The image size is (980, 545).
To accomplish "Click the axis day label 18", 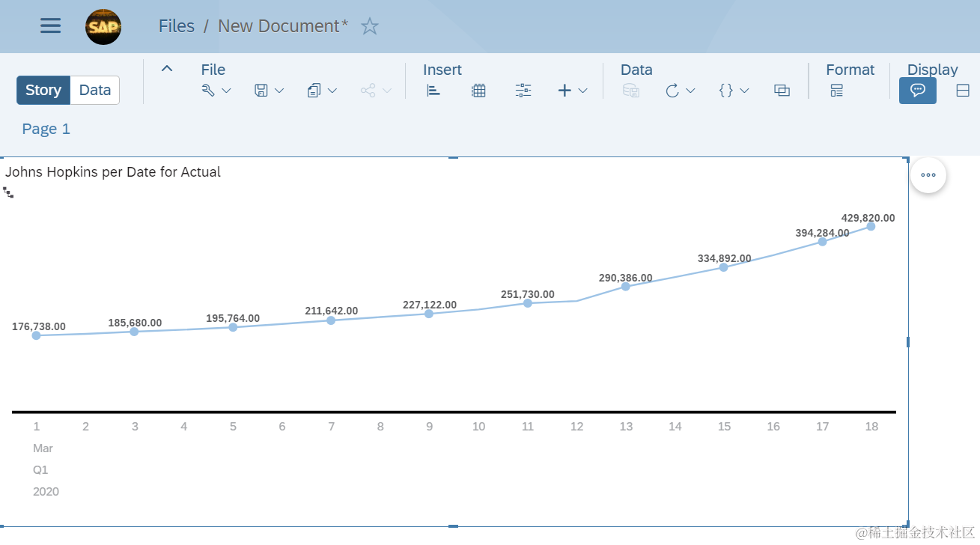I will (871, 427).
